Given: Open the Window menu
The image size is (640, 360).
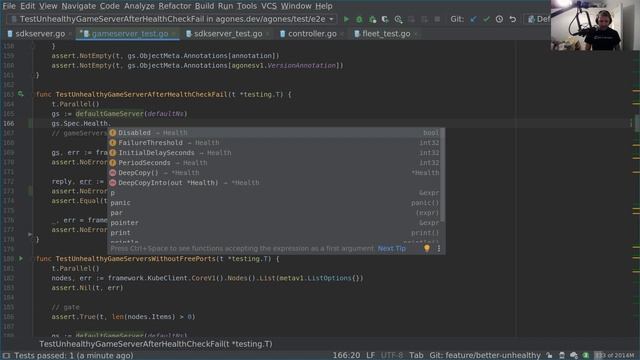Looking at the screenshot, I should (x=296, y=6).
